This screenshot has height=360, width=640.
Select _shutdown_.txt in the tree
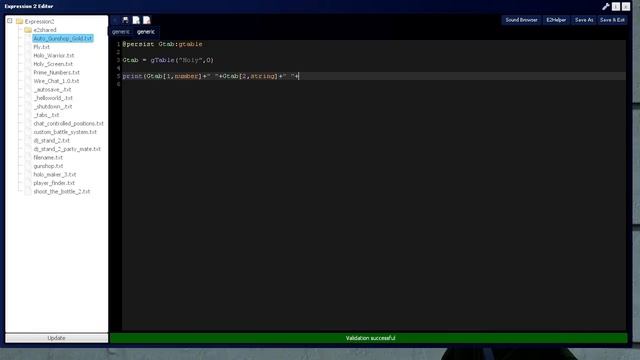(53, 107)
